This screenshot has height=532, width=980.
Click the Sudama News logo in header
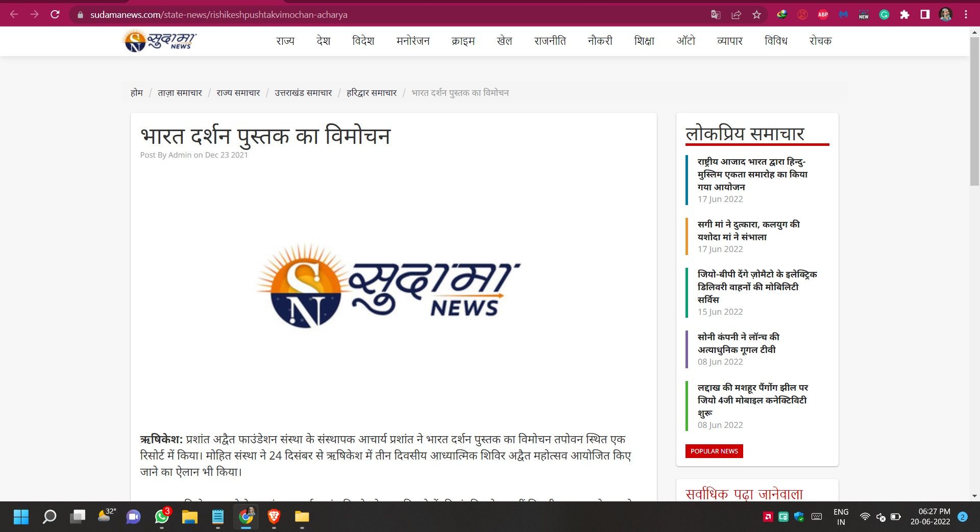(160, 41)
